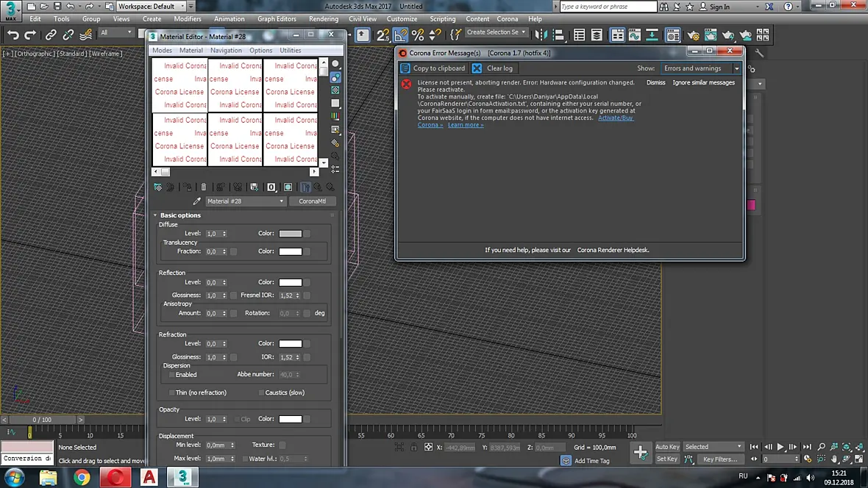Open the Modifiers menu
This screenshot has height=488, width=868.
(187, 19)
